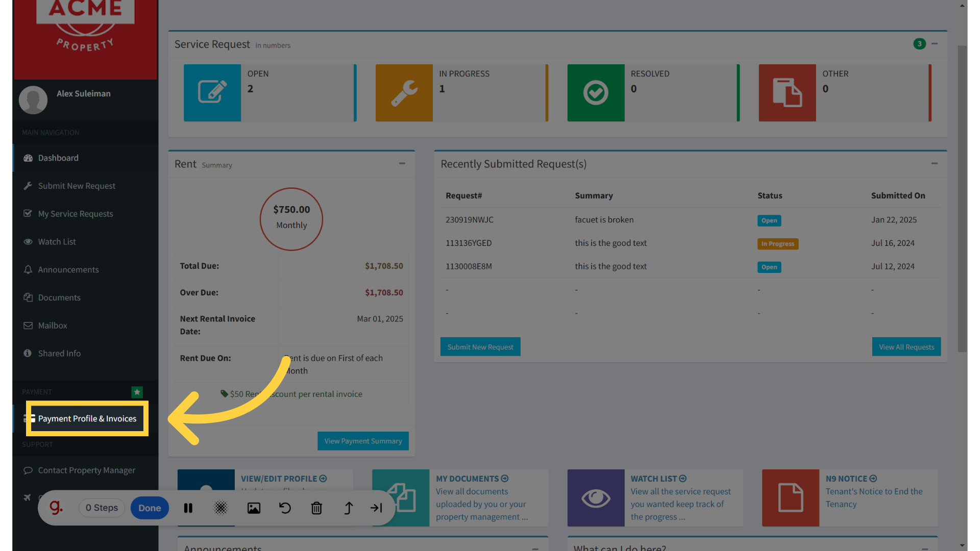Click View Payment Summary button
The image size is (980, 551).
pos(363,441)
